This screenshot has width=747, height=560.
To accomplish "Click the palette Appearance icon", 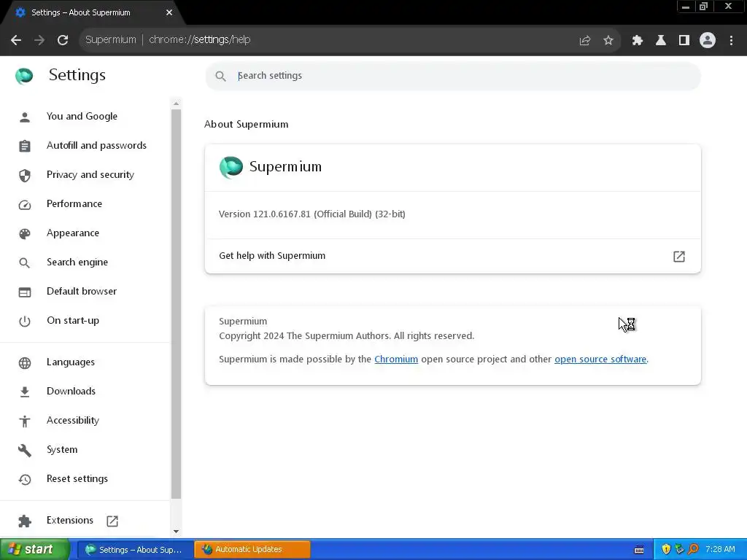I will tap(25, 234).
